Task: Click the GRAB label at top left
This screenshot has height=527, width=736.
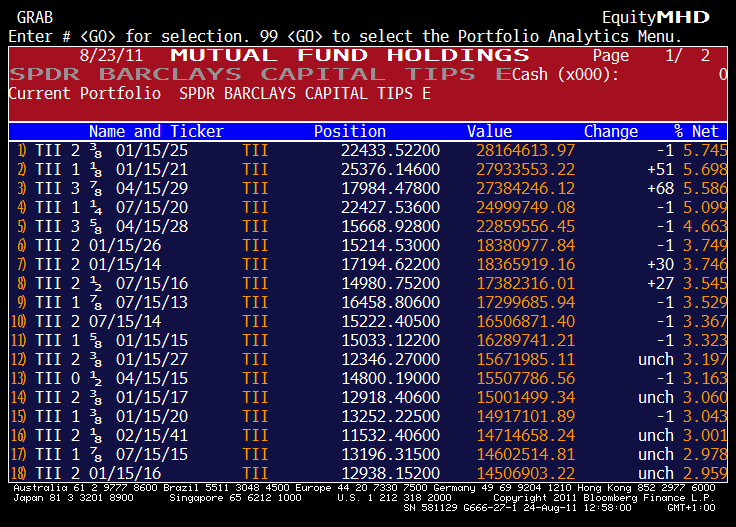Action: click(35, 17)
